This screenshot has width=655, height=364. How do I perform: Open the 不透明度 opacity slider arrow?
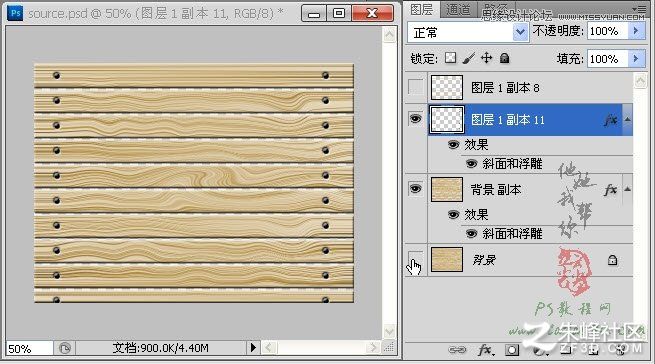[x=636, y=31]
